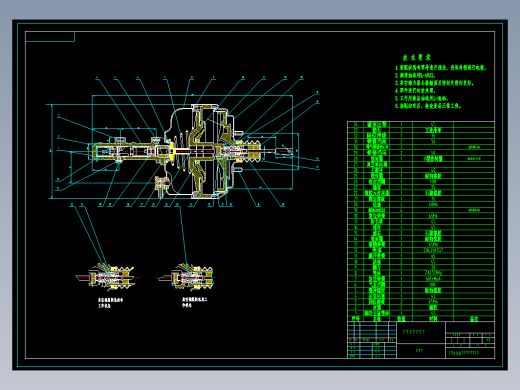Click the caption under the right detail view
This screenshot has height=390, width=520.
pos(194,302)
